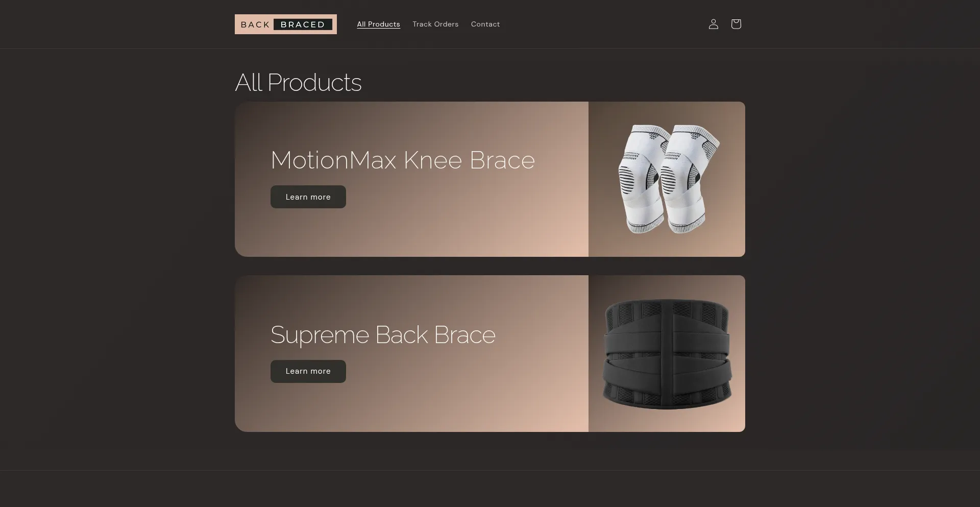The height and width of the screenshot is (507, 980).
Task: Open the shopping cart icon
Action: click(x=736, y=24)
